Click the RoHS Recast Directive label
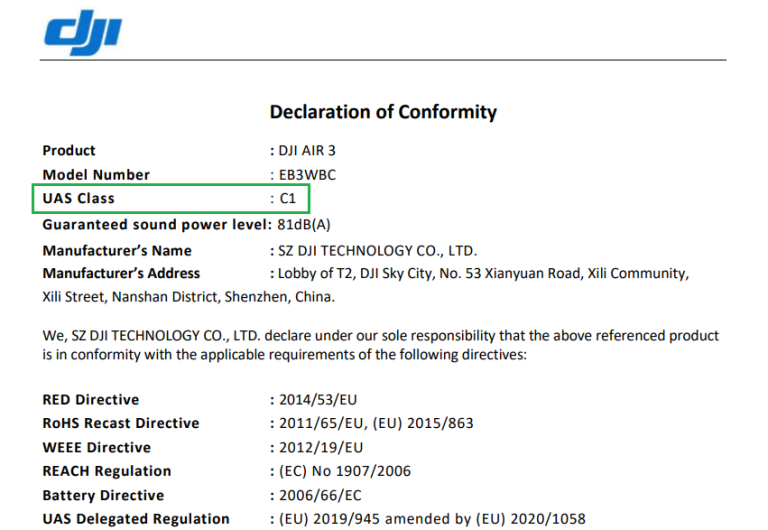This screenshot has width=768, height=530. [121, 424]
